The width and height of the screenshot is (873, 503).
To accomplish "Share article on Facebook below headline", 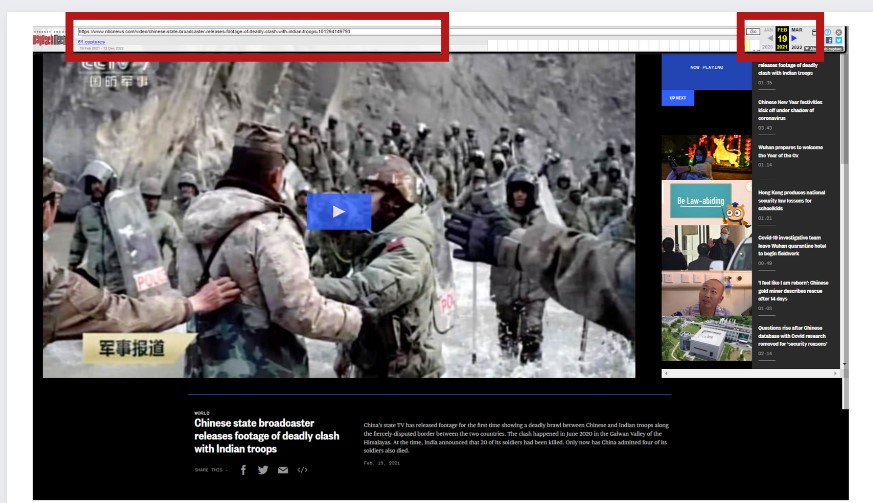I will [x=243, y=469].
